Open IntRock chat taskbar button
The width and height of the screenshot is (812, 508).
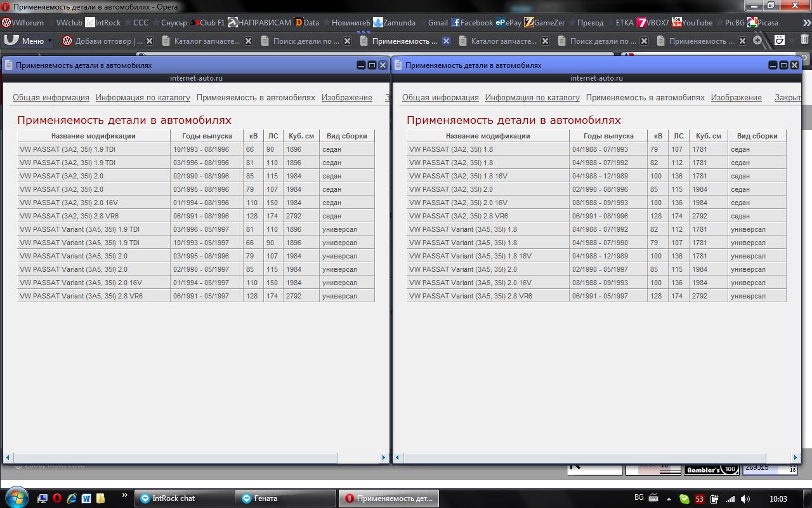(184, 498)
